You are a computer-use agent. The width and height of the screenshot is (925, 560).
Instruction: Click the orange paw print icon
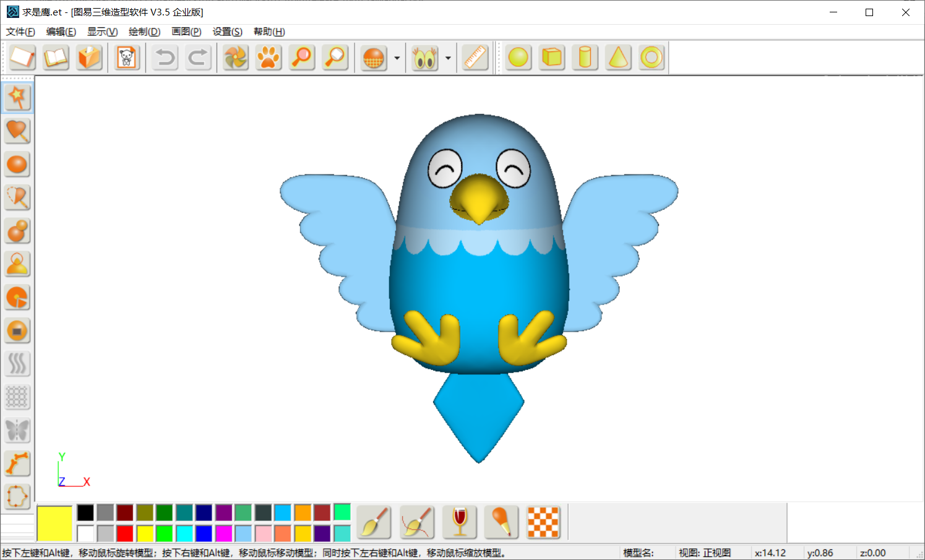click(x=269, y=58)
